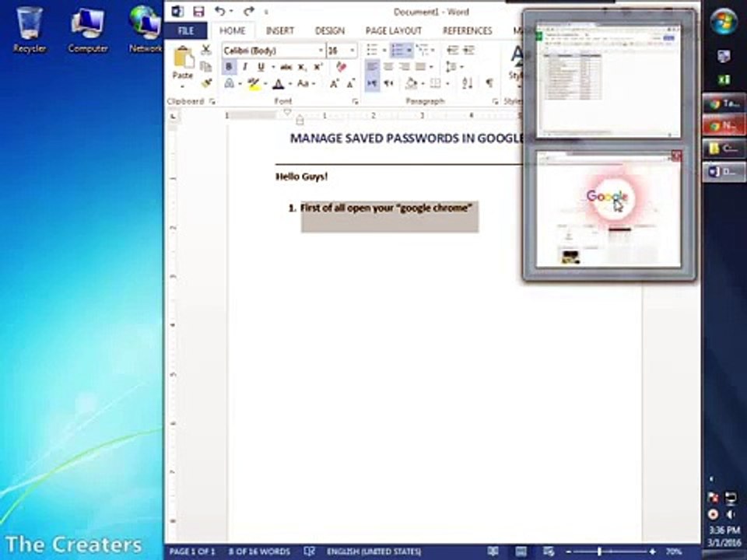Expand the Underline style arrow
Screen dimensions: 747x560
272,67
